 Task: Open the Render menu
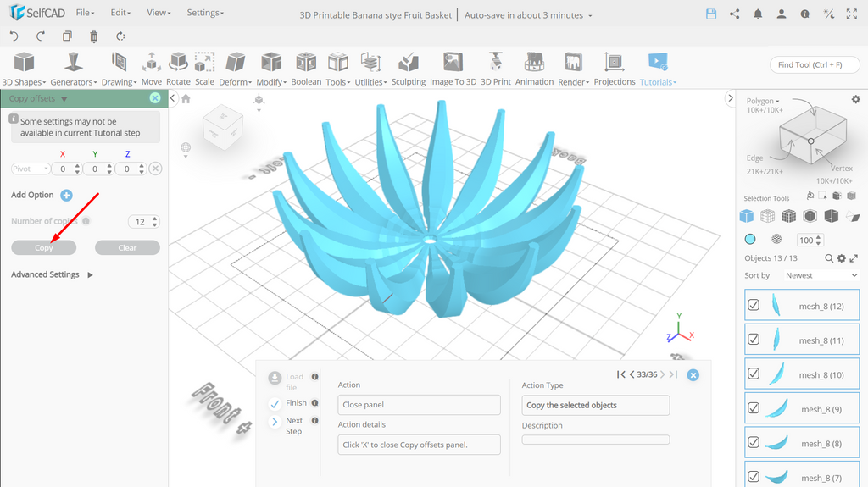573,69
